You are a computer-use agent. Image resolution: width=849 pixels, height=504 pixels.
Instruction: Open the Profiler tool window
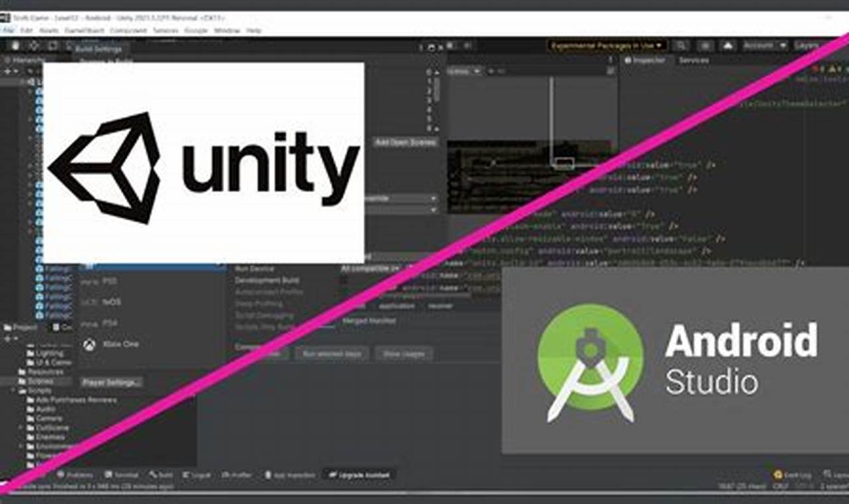[237, 475]
